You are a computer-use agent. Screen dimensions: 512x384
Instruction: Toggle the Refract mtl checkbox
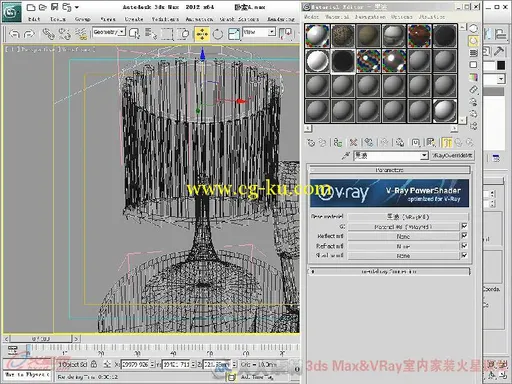click(x=464, y=246)
